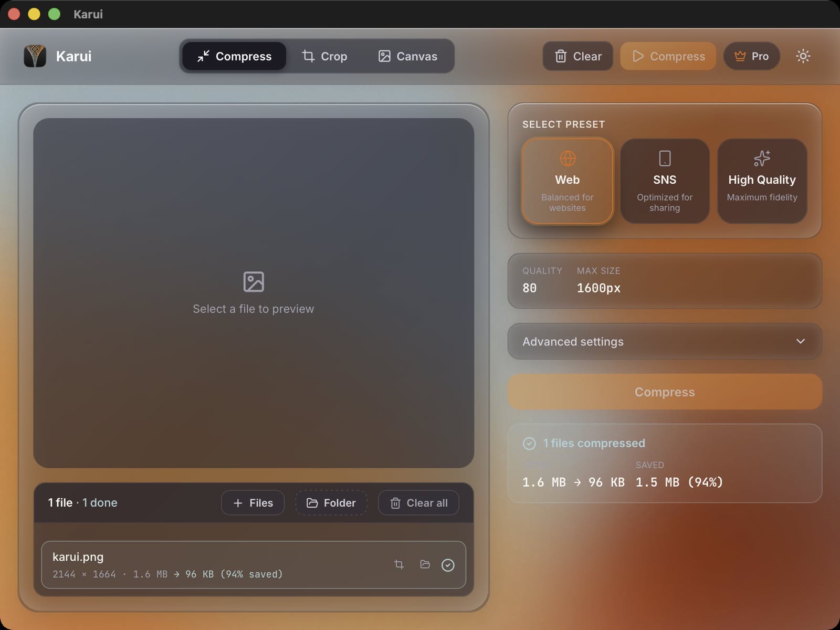Select the crop icon on karui.png row
The width and height of the screenshot is (840, 630).
click(x=399, y=564)
